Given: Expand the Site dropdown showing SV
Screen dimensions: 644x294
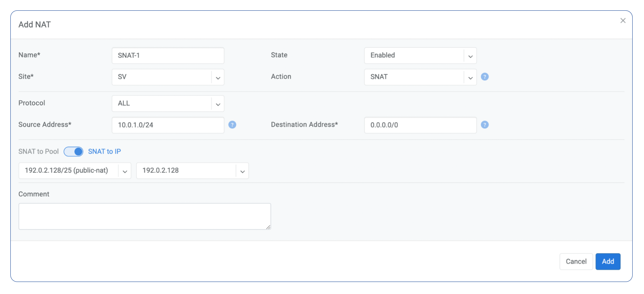Looking at the screenshot, I should point(168,77).
